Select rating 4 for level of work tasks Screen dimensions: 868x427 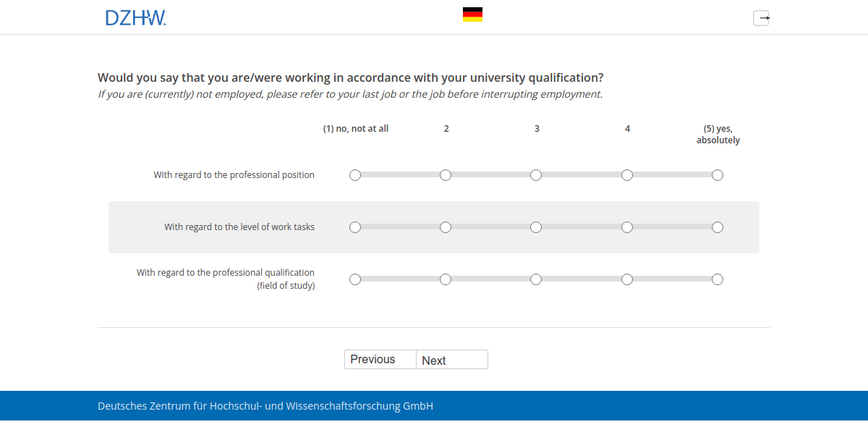coord(627,227)
